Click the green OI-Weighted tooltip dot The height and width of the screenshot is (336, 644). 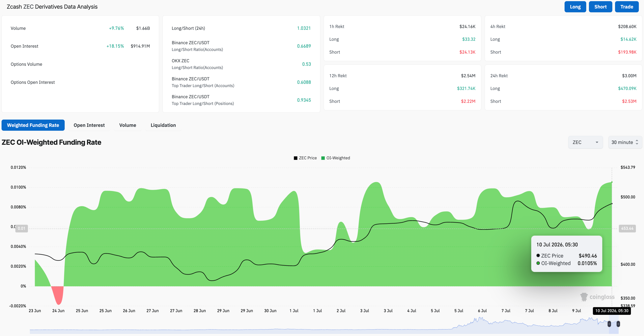click(x=538, y=263)
